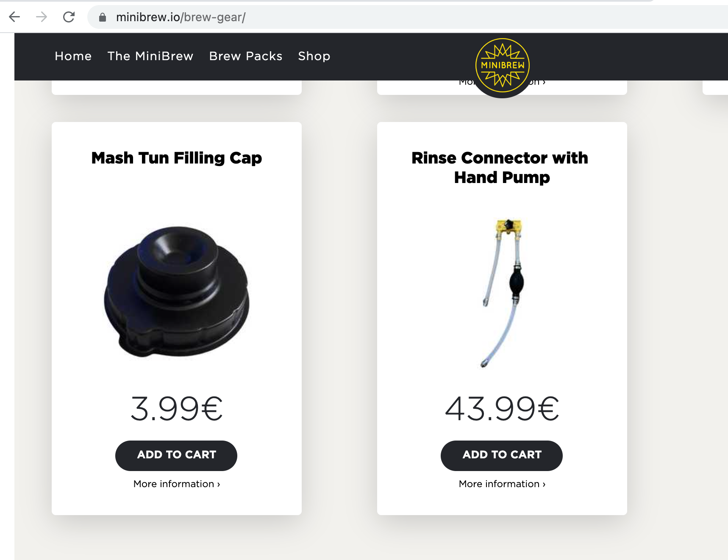Open the Home menu item
The height and width of the screenshot is (560, 728).
pyautogui.click(x=73, y=56)
